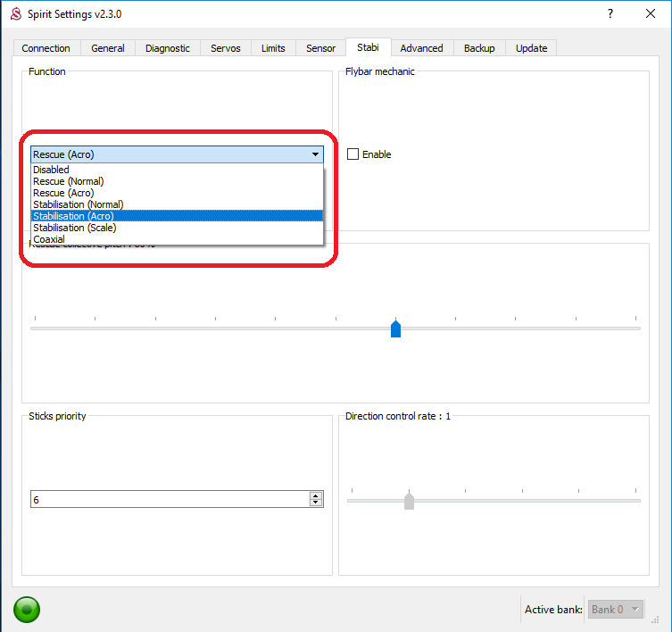Open the Servos tab
Viewport: 672px width, 632px height.
point(225,48)
